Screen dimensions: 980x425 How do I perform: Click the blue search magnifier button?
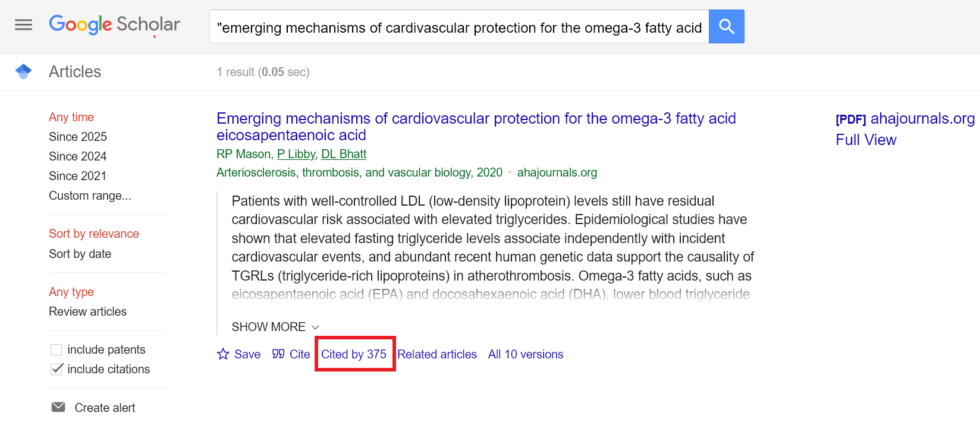tap(726, 27)
